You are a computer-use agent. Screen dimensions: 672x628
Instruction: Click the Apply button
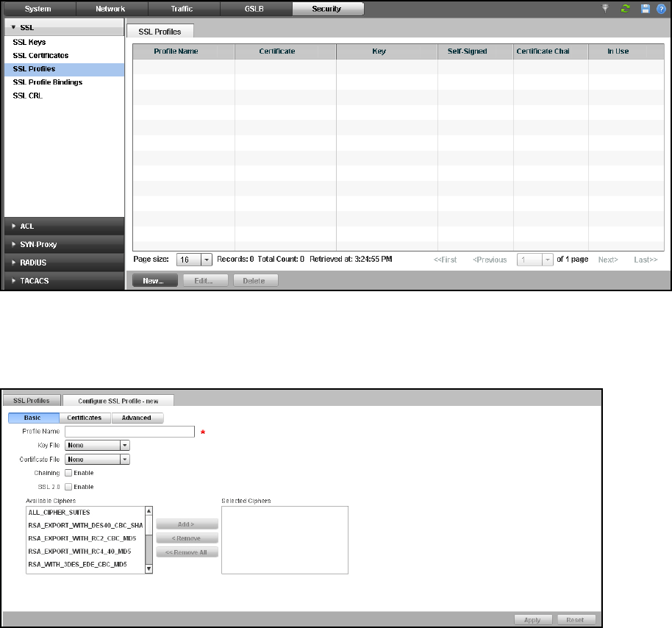pos(534,620)
